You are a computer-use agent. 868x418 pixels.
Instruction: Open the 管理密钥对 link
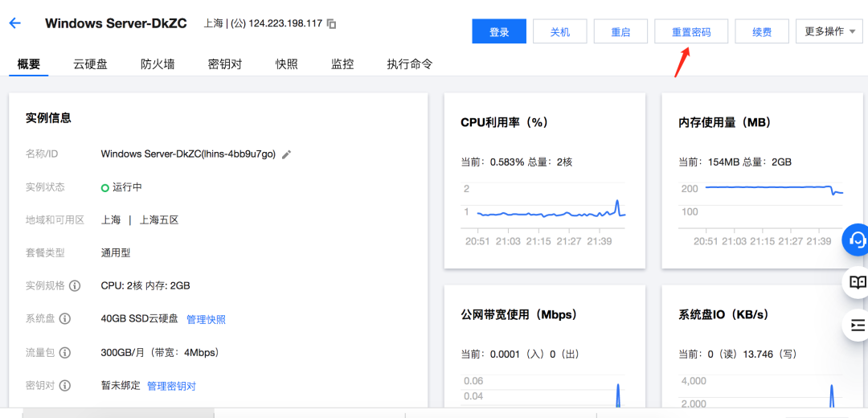(x=171, y=386)
